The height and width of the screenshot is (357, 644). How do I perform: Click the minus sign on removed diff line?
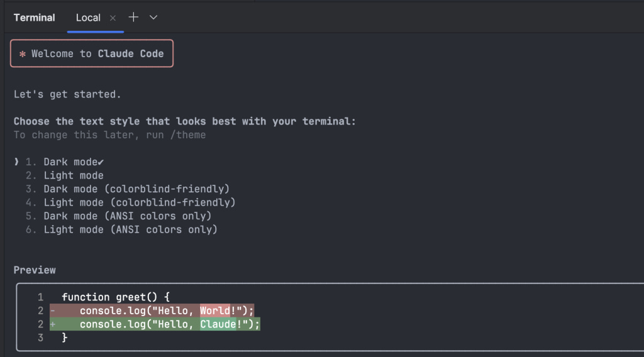pos(53,310)
